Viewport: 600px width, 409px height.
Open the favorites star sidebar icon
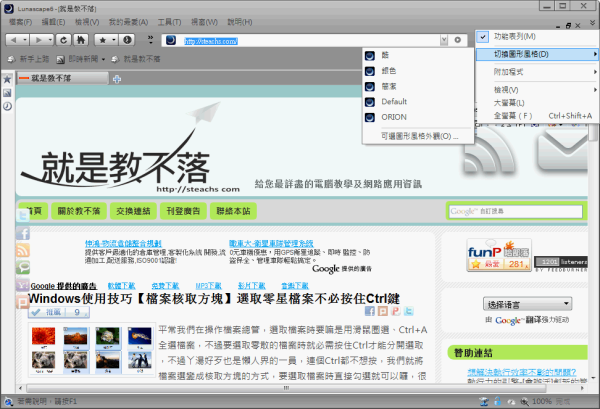coord(7,77)
